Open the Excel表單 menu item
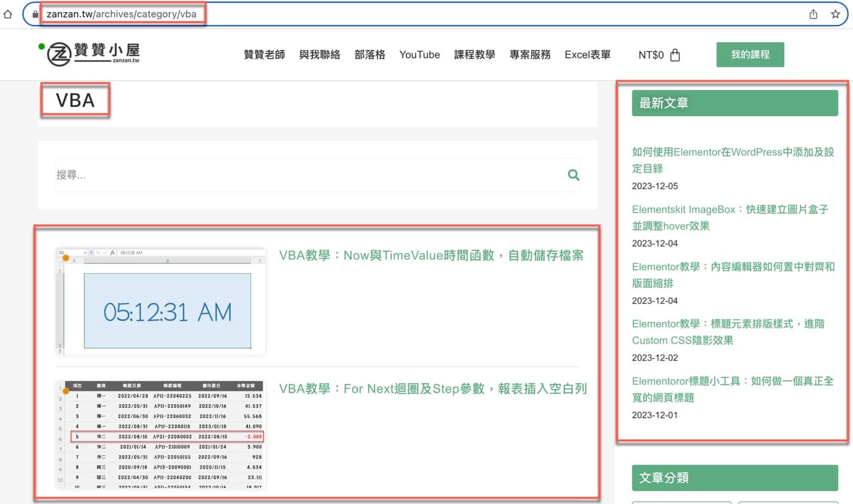853x504 pixels. pyautogui.click(x=587, y=55)
